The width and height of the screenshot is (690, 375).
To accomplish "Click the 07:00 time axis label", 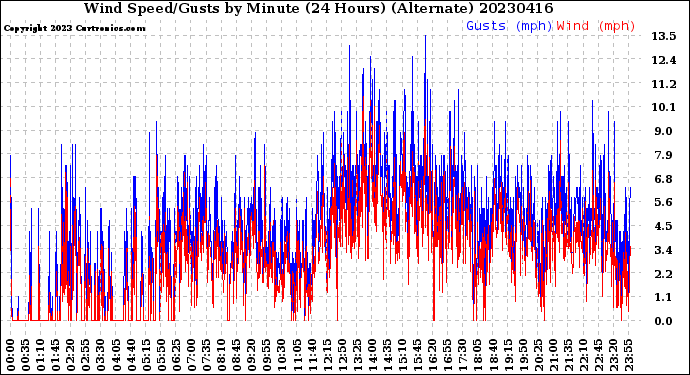I will click(x=191, y=355).
